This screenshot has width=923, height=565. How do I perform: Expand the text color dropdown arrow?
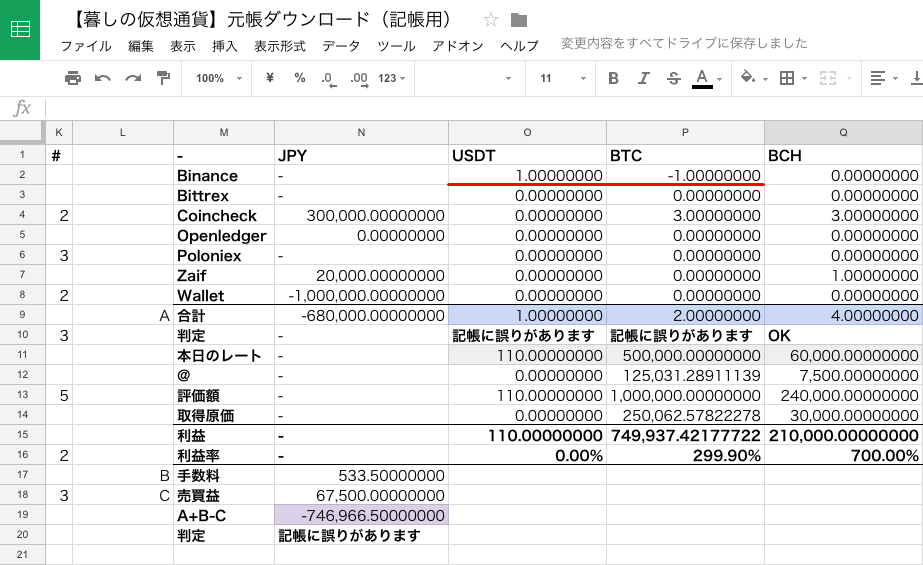click(x=719, y=79)
